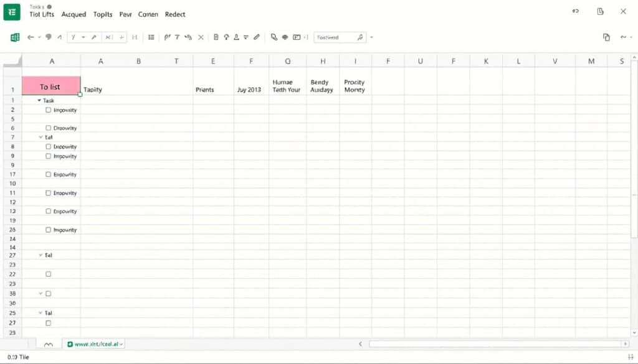
Task: Click the T text toolbar icon
Action: tap(178, 37)
